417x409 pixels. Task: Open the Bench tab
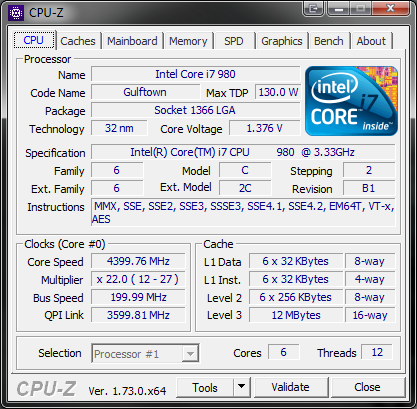tap(329, 41)
